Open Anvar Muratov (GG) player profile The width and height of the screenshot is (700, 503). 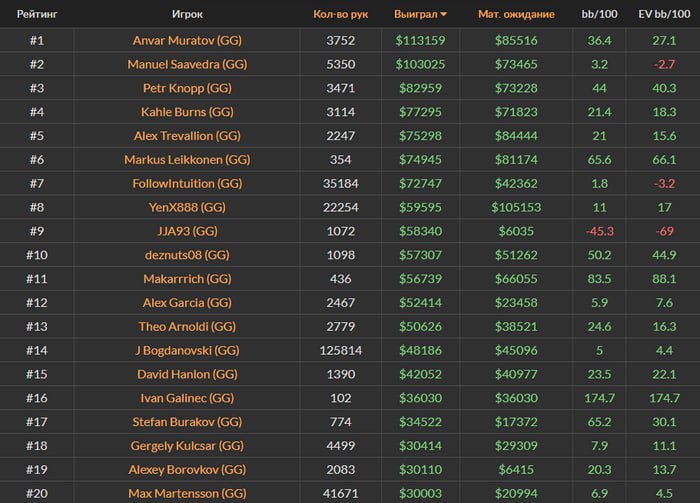click(188, 41)
